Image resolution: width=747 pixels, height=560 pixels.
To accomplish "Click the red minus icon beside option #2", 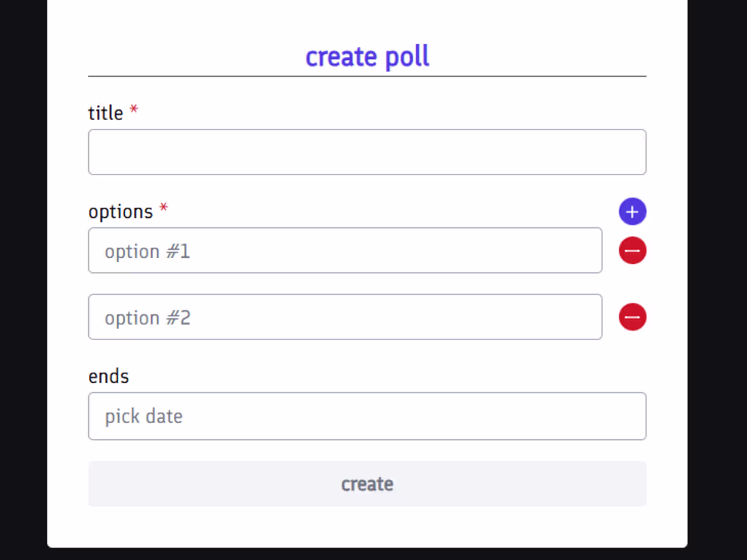I will coord(632,317).
